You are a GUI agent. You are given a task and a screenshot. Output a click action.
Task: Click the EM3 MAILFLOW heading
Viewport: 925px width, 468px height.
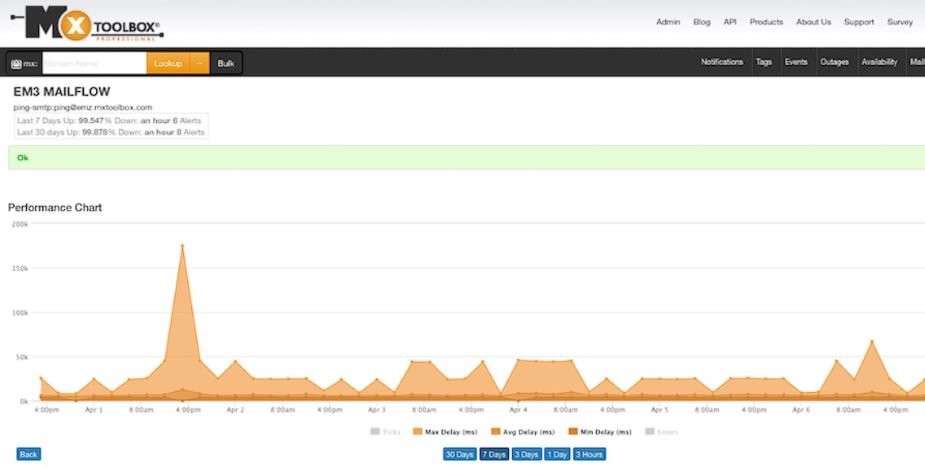pos(62,92)
